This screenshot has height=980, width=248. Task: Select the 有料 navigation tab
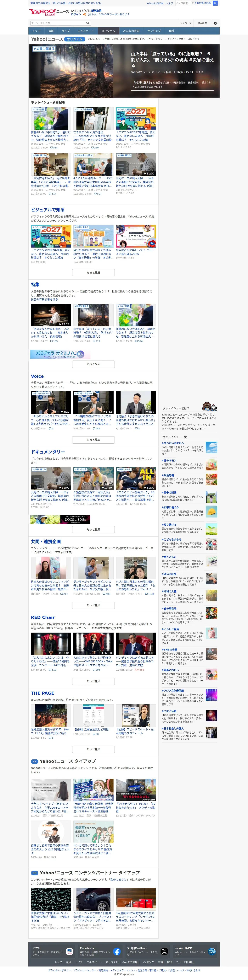[x=172, y=31]
